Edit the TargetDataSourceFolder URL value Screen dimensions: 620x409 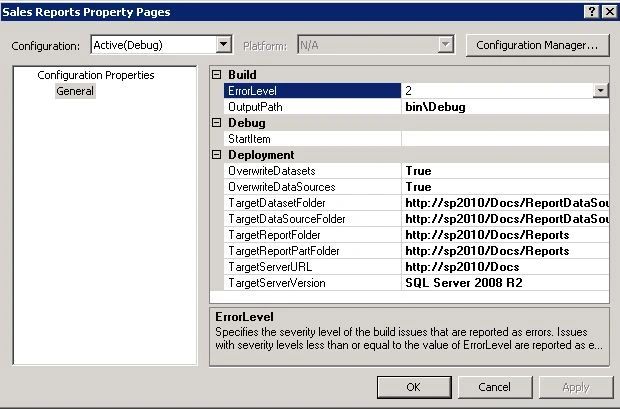tap(505, 219)
